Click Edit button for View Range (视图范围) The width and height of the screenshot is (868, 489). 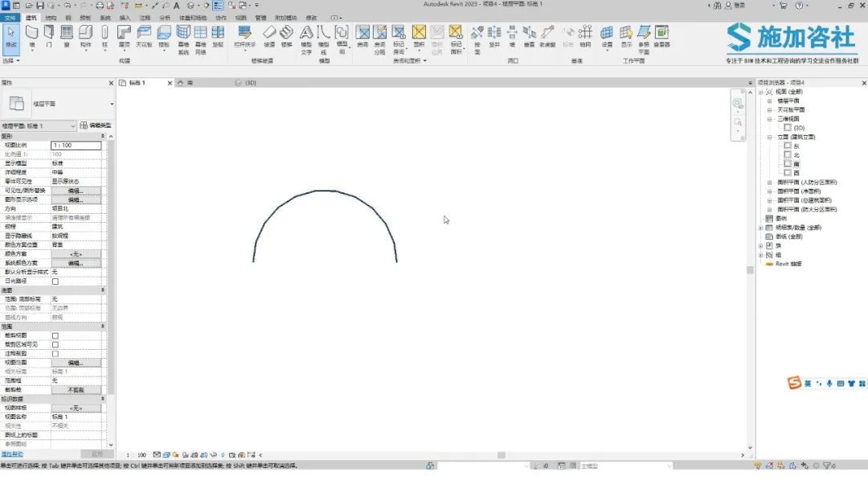(76, 363)
